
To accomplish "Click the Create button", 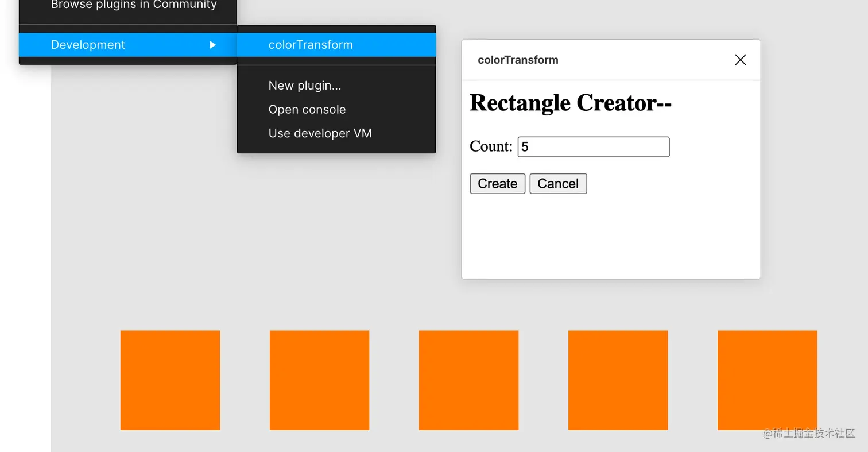I will 498,184.
